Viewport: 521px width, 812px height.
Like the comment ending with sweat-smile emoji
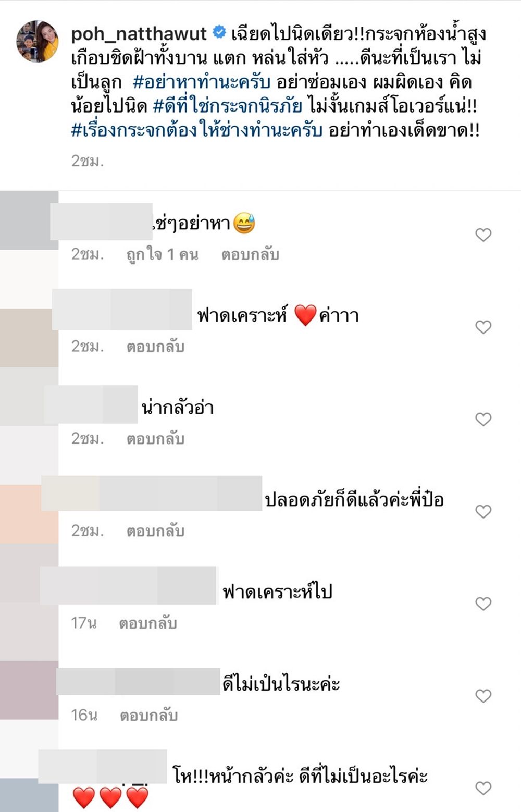click(483, 235)
